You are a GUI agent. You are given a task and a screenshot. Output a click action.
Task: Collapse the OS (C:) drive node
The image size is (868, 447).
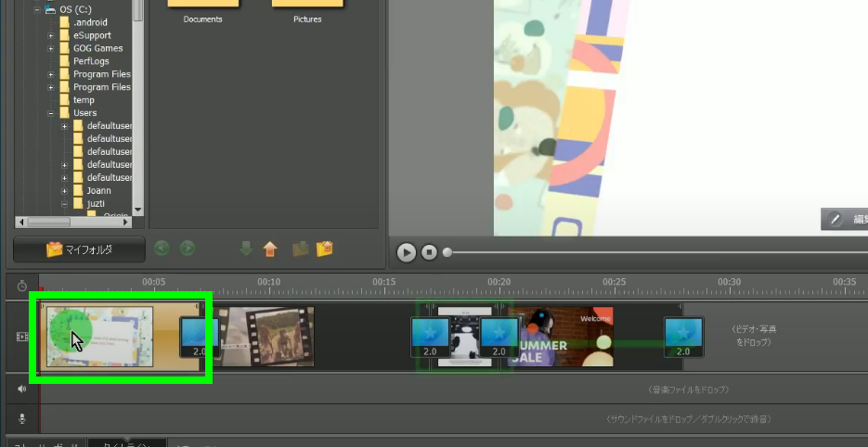click(x=38, y=9)
